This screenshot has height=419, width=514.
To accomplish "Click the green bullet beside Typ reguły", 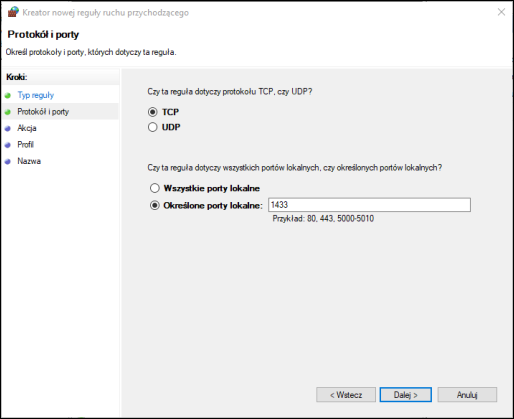I will coord(8,95).
